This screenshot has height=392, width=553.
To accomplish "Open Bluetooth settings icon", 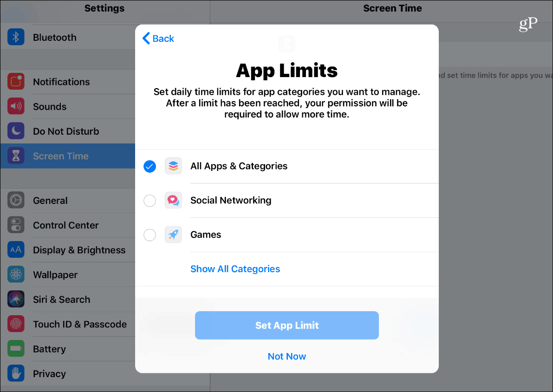I will coord(16,37).
